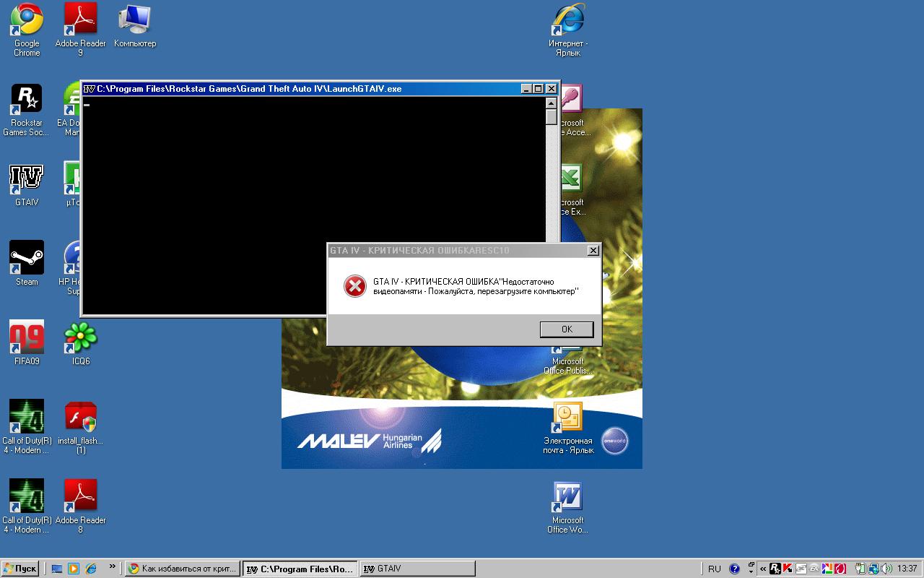Image resolution: width=924 pixels, height=578 pixels.
Task: Click the Rockstar Games tray icon
Action: [x=775, y=569]
